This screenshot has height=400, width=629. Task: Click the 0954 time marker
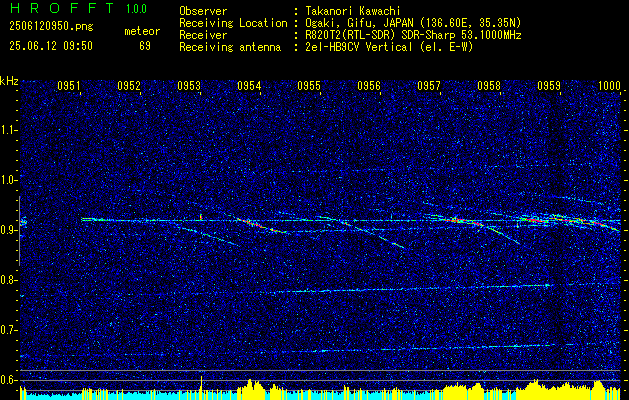click(249, 86)
